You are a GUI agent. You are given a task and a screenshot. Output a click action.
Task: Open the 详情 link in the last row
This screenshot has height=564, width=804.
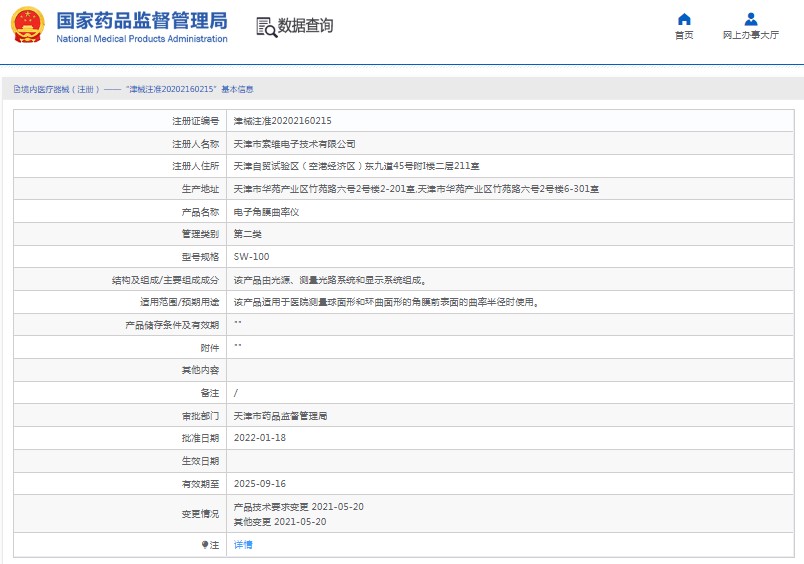click(x=243, y=545)
